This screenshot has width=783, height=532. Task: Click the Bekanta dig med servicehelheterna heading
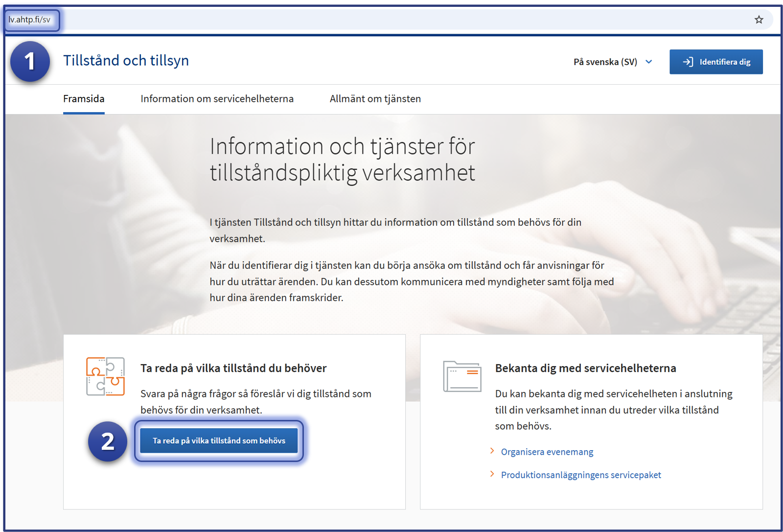click(585, 368)
